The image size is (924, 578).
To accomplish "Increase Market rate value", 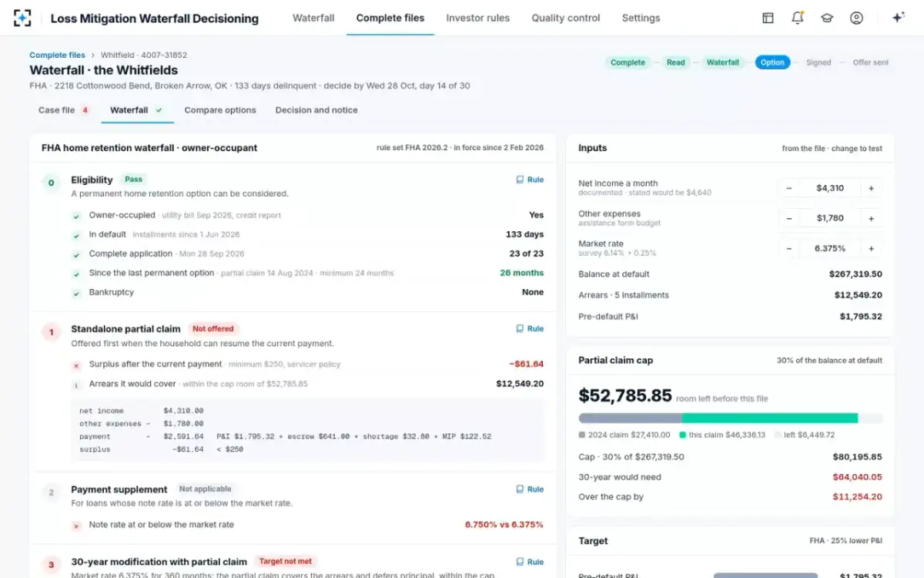I will coord(872,248).
